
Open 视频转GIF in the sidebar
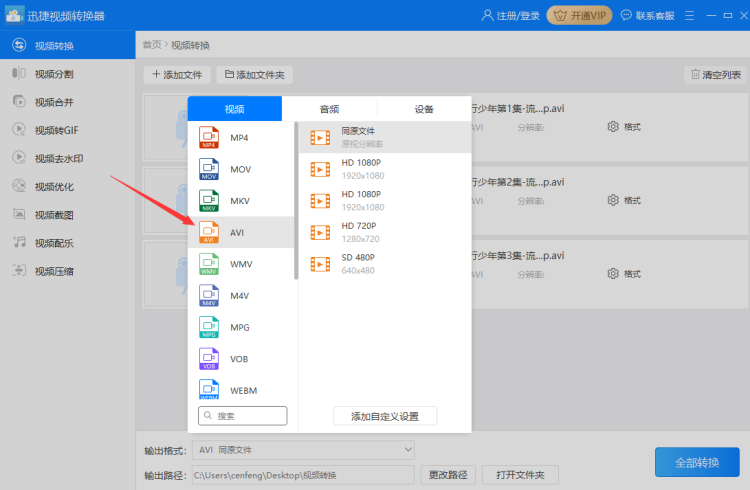[67, 130]
